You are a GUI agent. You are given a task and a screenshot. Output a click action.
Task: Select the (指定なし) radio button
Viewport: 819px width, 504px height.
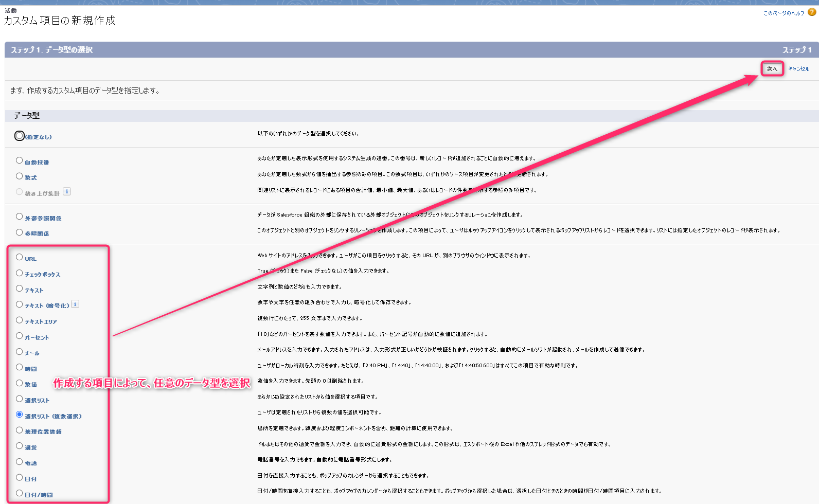[20, 136]
